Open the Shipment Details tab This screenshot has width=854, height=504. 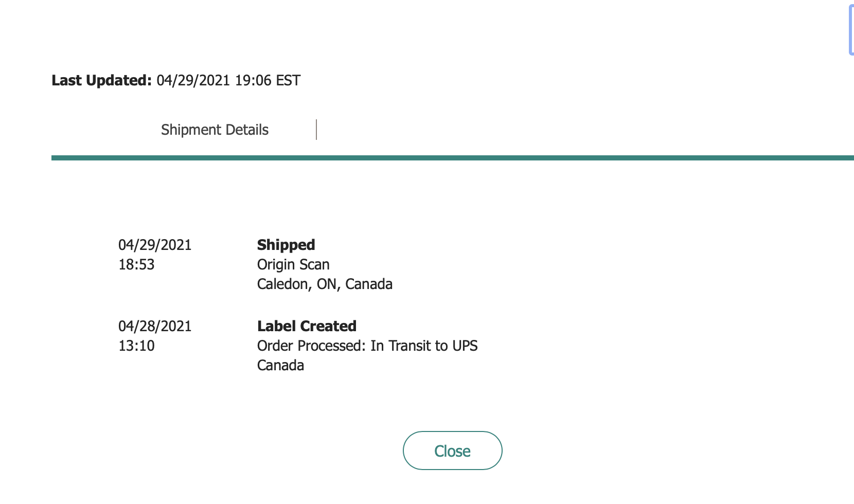click(x=215, y=130)
